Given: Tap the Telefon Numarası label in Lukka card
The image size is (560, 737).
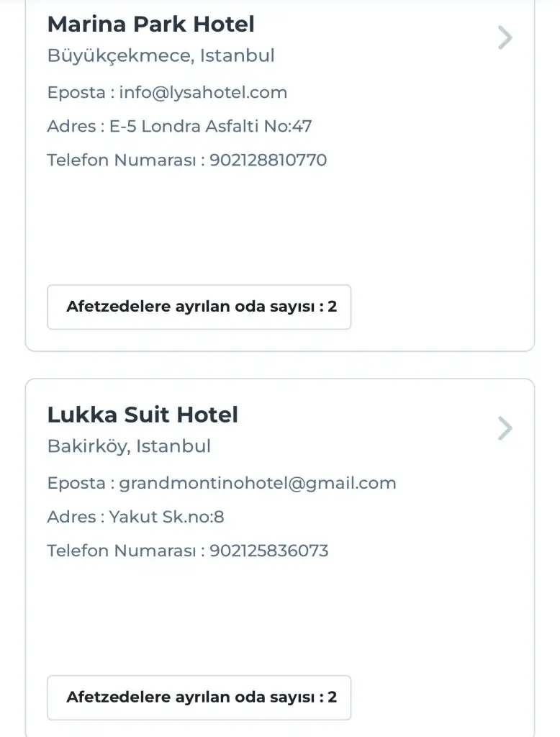Looking at the screenshot, I should click(122, 551).
